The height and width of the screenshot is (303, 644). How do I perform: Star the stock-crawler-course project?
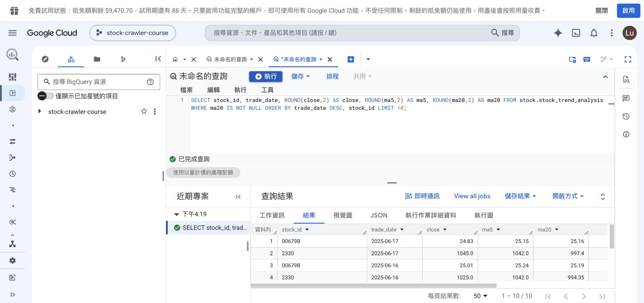tap(144, 111)
